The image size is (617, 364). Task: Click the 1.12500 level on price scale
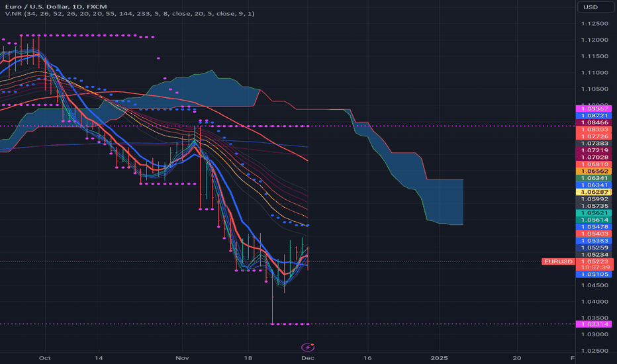(x=594, y=24)
